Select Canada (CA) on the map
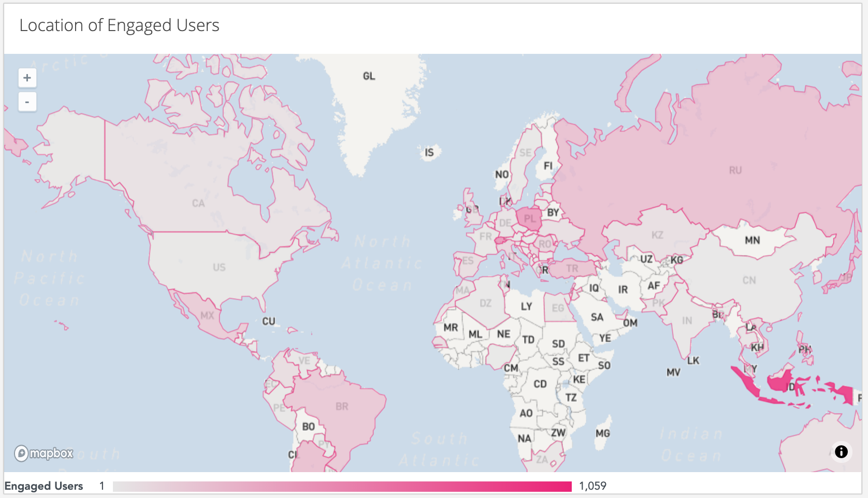Viewport: 868px width, 498px height. [x=198, y=203]
